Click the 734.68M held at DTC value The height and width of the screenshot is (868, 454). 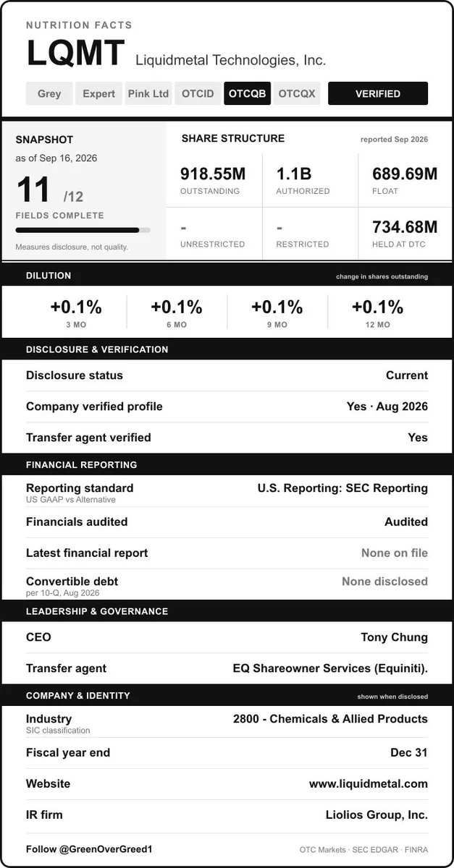(x=405, y=226)
